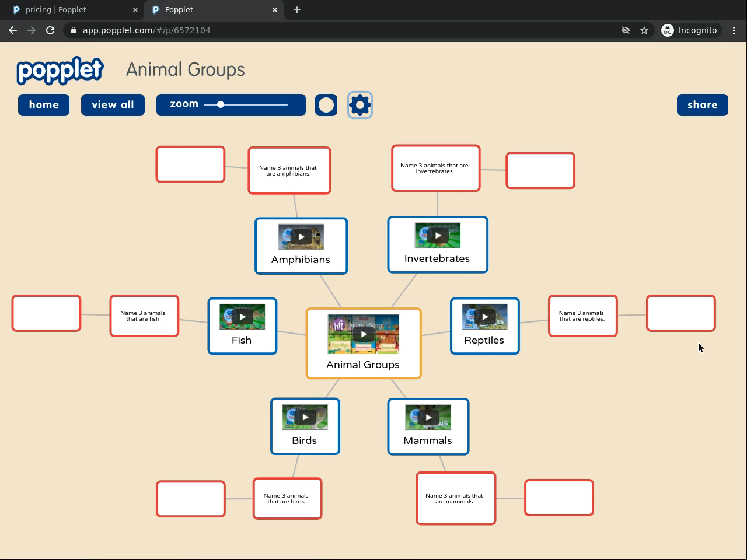This screenshot has width=747, height=560.
Task: Close the pricing | Popplet tab
Action: click(135, 10)
